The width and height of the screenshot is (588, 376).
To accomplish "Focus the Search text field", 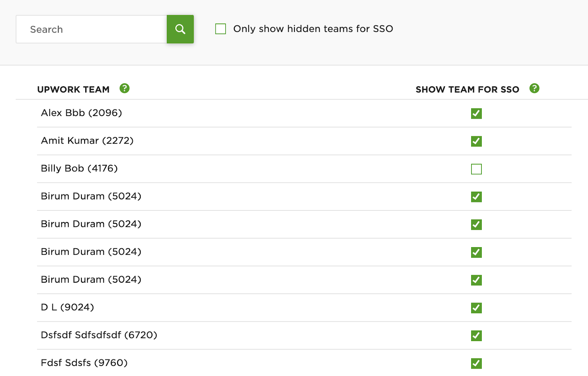I will click(92, 29).
